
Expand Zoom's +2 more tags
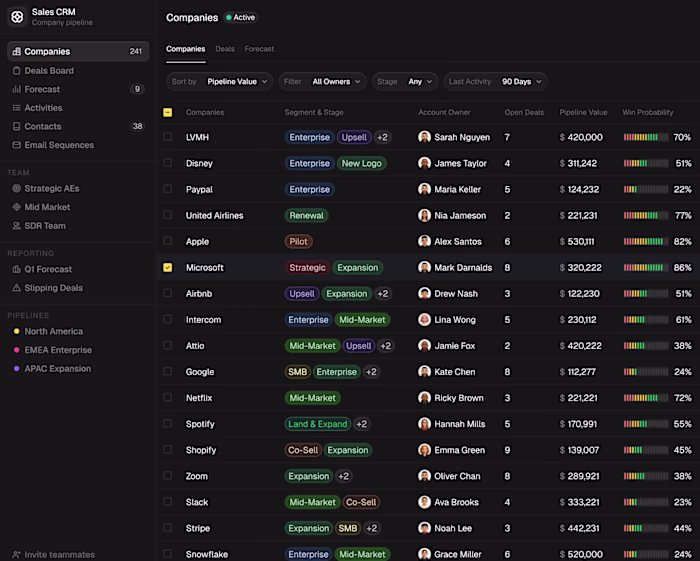coord(344,476)
